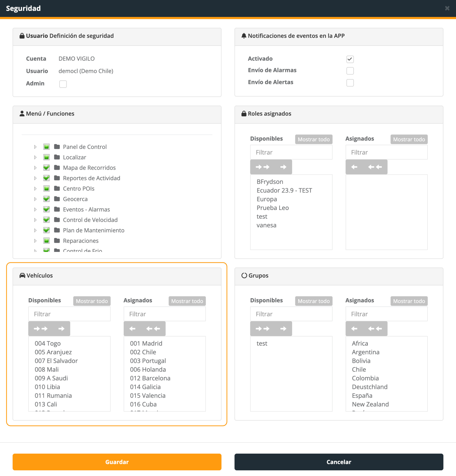Expand the Eventos - Alarmas node
456x476 pixels.
36,209
